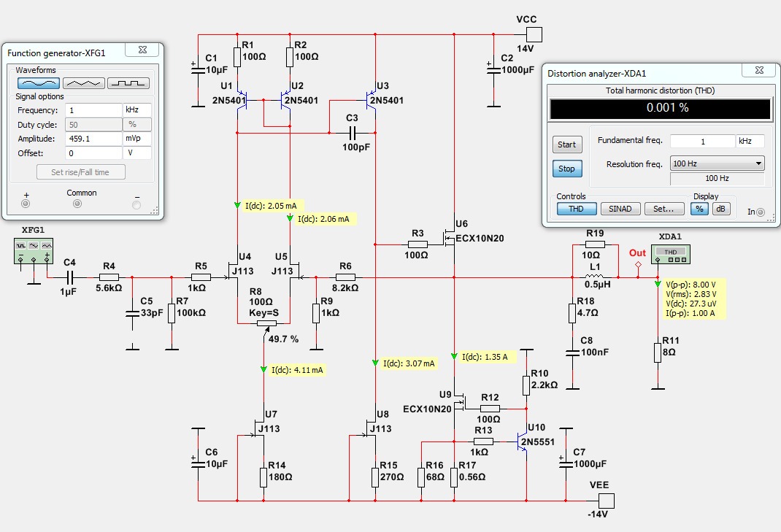
Task: Click Start in the distortion analyzer
Action: pyautogui.click(x=567, y=144)
